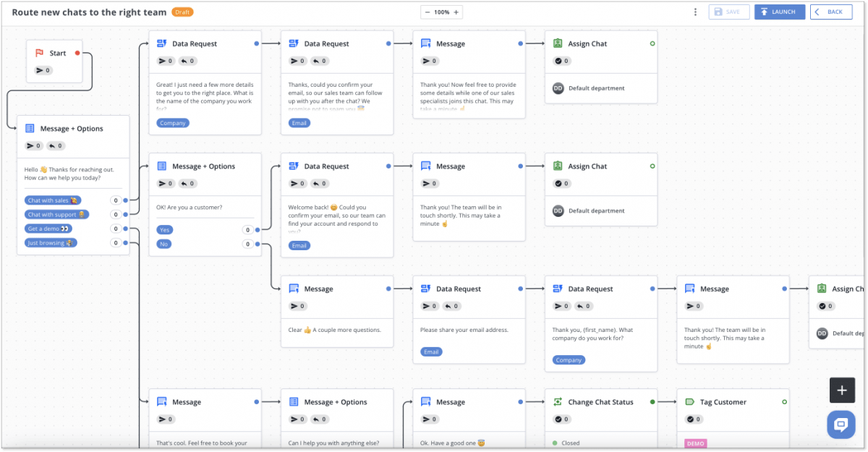Click the Message + Options node icon
Screen dimensions: 868x452
(28, 127)
